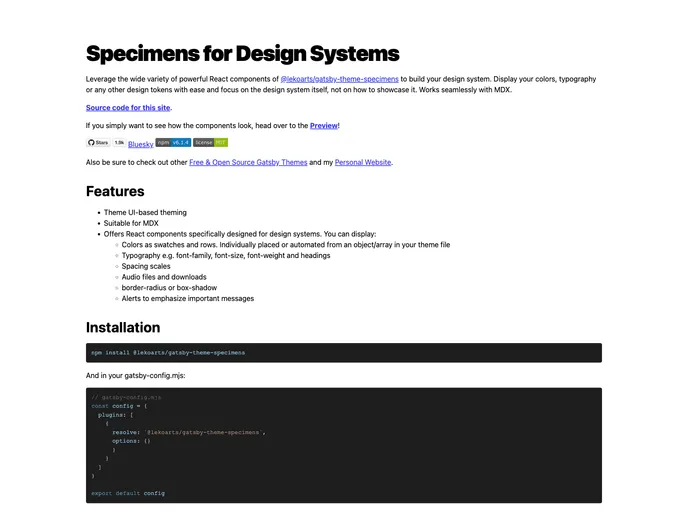
Task: Click 'Alerts to emphasize important messages' item
Action: (x=187, y=298)
